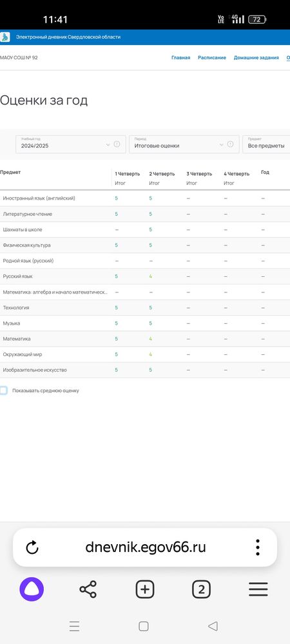
Task: Click info icon beside period field
Action: [230, 144]
